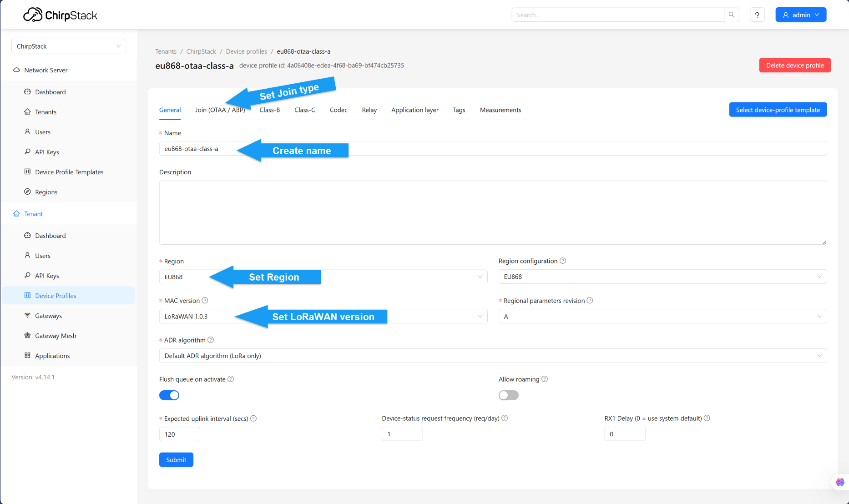Image resolution: width=849 pixels, height=504 pixels.
Task: Open the Region dropdown
Action: [323, 277]
